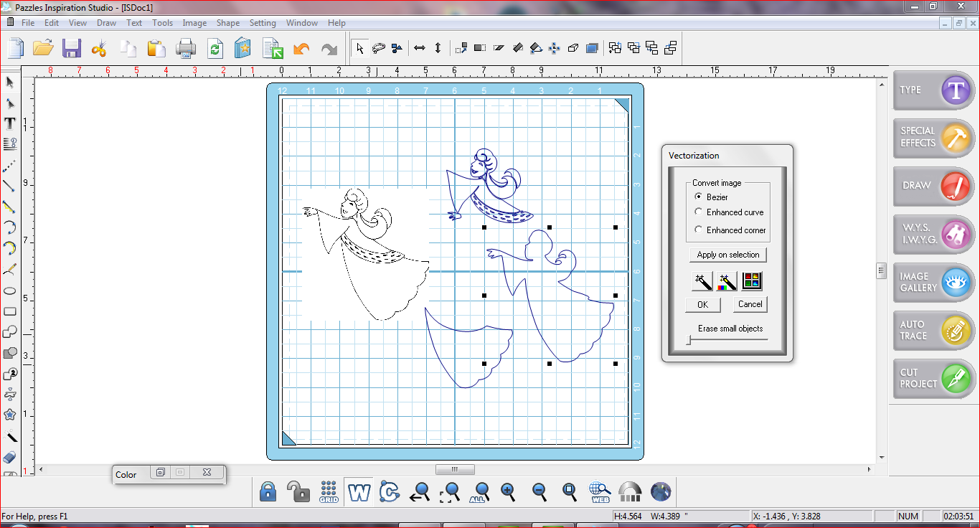This screenshot has width=980, height=528.
Task: Open the AUTO TRACE panel button
Action: [934, 330]
